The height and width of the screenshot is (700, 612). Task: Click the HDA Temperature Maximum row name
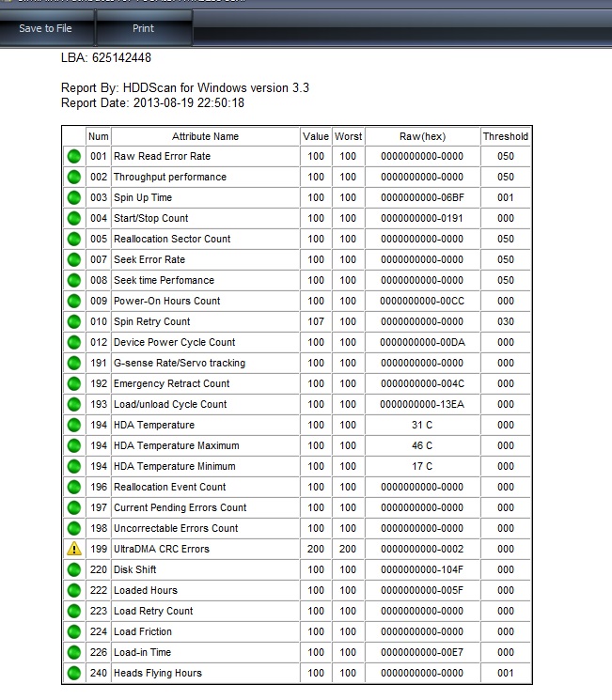point(177,445)
